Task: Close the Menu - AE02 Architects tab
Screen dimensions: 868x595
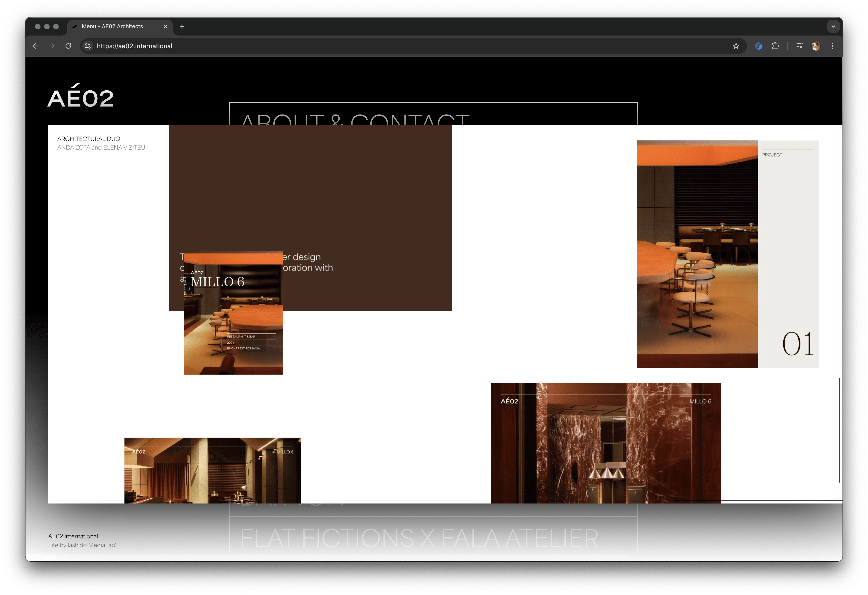Action: pyautogui.click(x=165, y=27)
